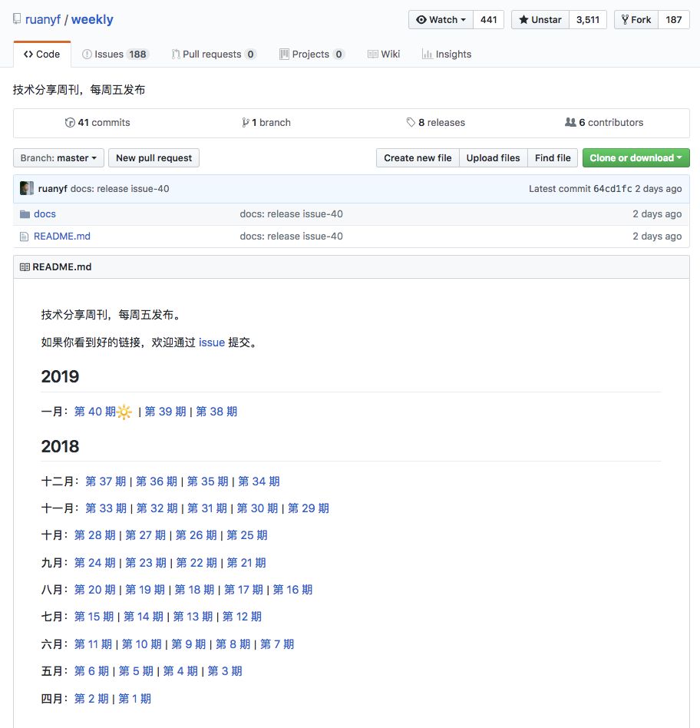The width and height of the screenshot is (700, 728).
Task: Switch to the Issues tab
Action: (x=114, y=55)
